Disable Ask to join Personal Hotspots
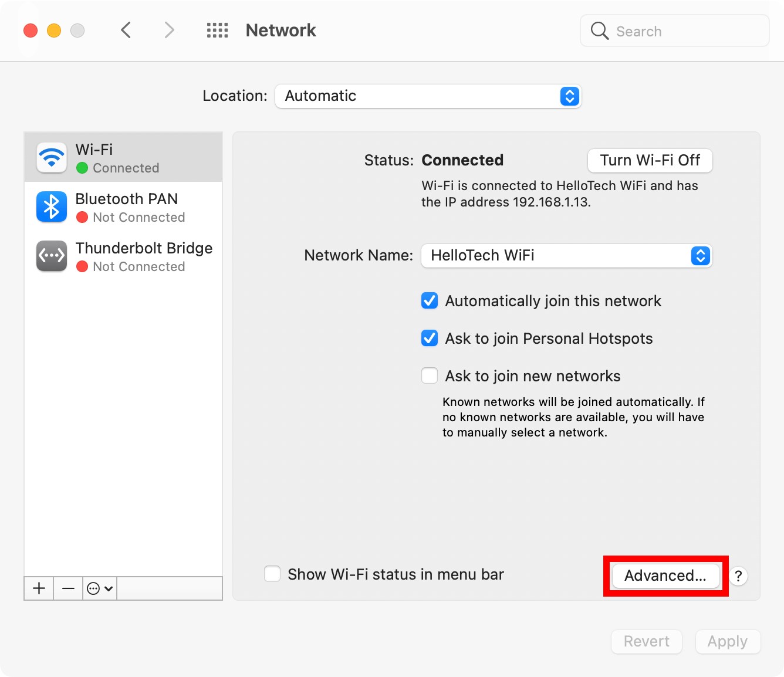Image resolution: width=784 pixels, height=677 pixels. pos(430,338)
